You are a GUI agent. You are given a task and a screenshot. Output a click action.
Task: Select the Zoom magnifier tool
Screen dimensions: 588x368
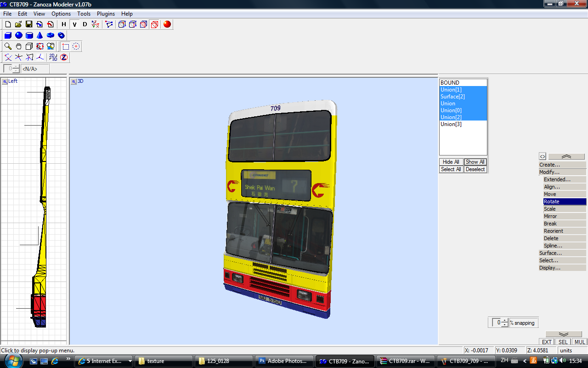tap(8, 46)
